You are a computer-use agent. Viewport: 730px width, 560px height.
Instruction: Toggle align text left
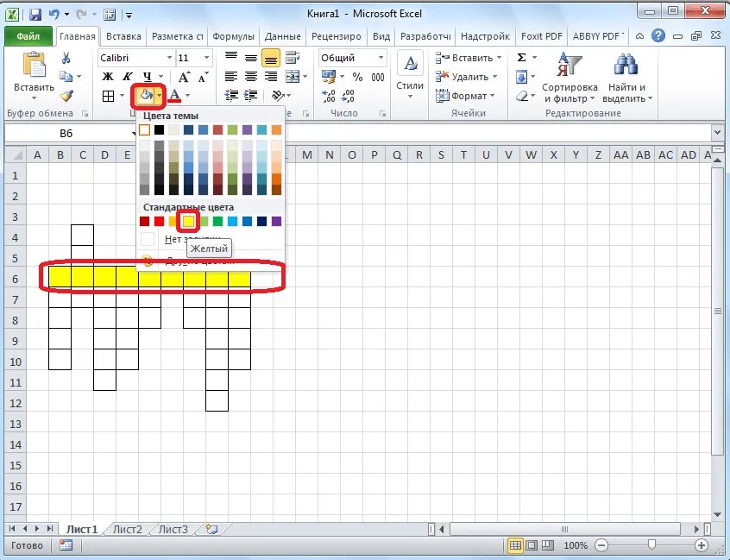tap(231, 76)
